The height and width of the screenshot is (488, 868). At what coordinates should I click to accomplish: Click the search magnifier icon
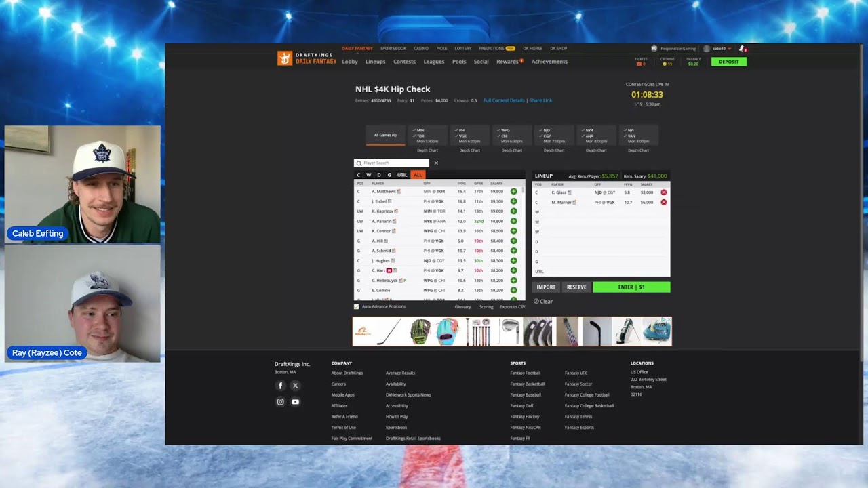pos(359,163)
